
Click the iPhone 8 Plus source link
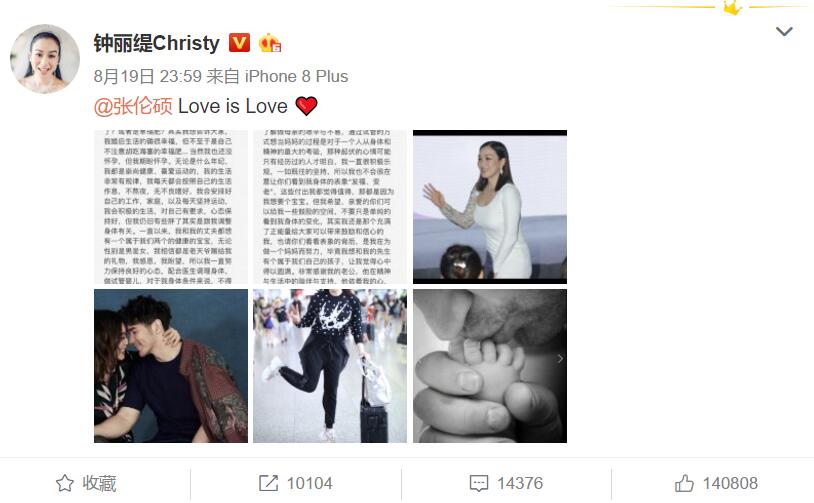(x=296, y=76)
